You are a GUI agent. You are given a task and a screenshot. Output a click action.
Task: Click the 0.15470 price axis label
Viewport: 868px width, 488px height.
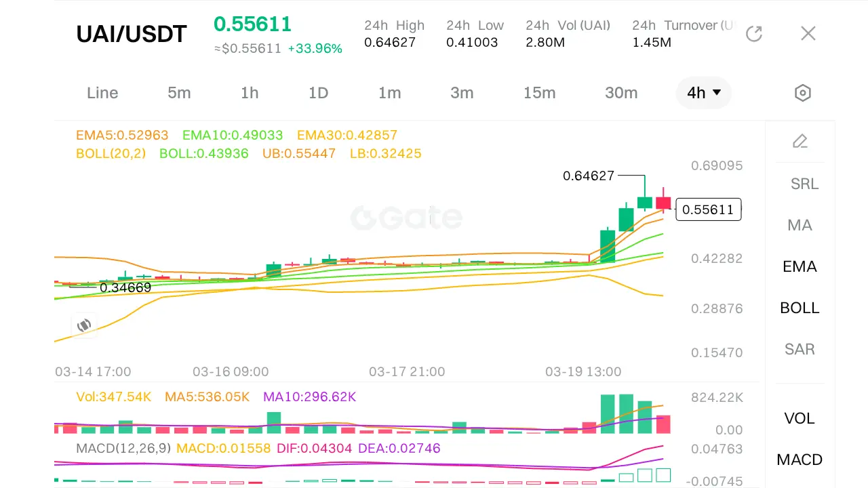coord(717,352)
